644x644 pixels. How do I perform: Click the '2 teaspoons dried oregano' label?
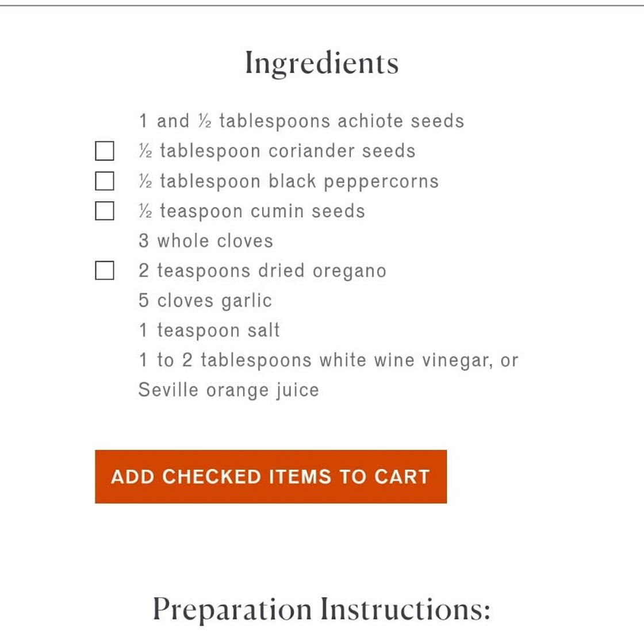pos(262,271)
